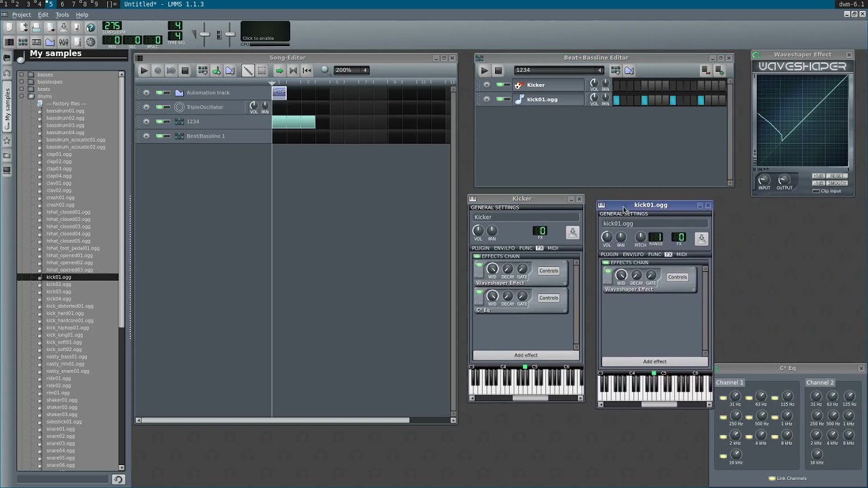Click +1dB button in Waveshaper Effect
868x488 pixels.
(x=818, y=176)
